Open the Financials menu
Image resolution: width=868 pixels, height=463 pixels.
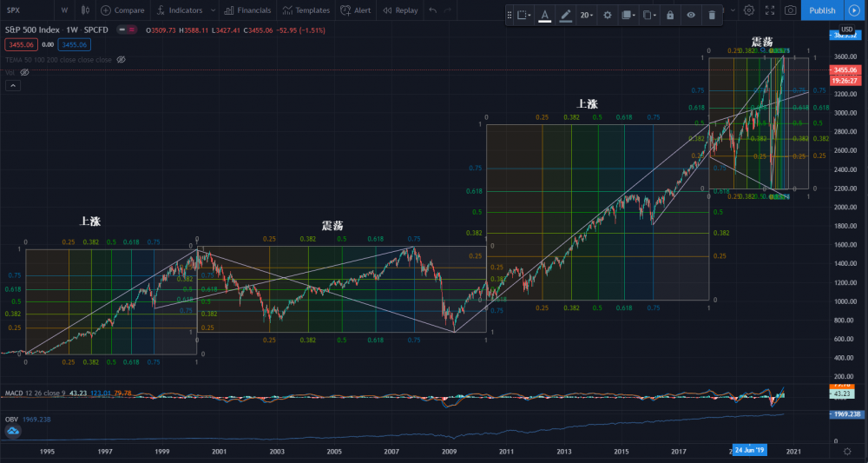[x=247, y=10]
